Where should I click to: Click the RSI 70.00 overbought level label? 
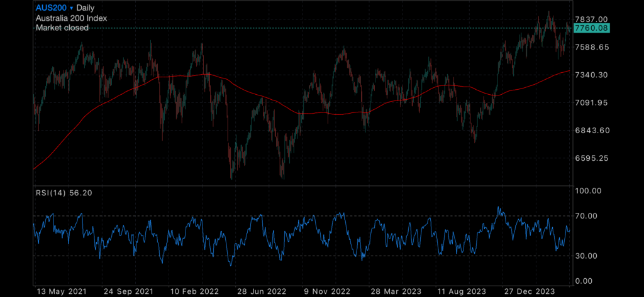click(587, 216)
